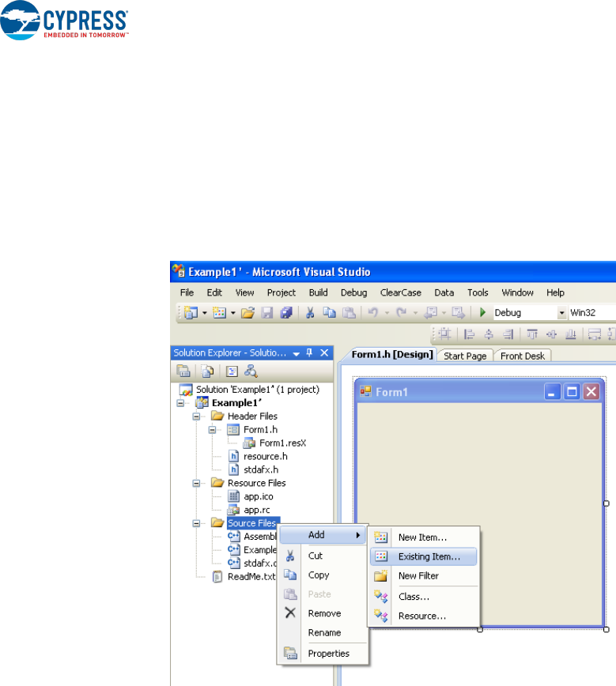Open Solution Explorer window position dropdown arrow
This screenshot has width=616, height=686.
point(297,353)
